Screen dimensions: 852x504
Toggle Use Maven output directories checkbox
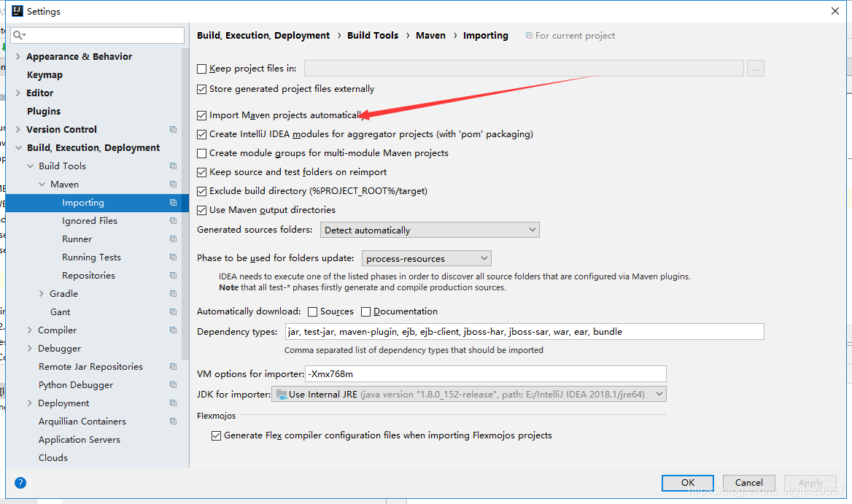coord(201,210)
